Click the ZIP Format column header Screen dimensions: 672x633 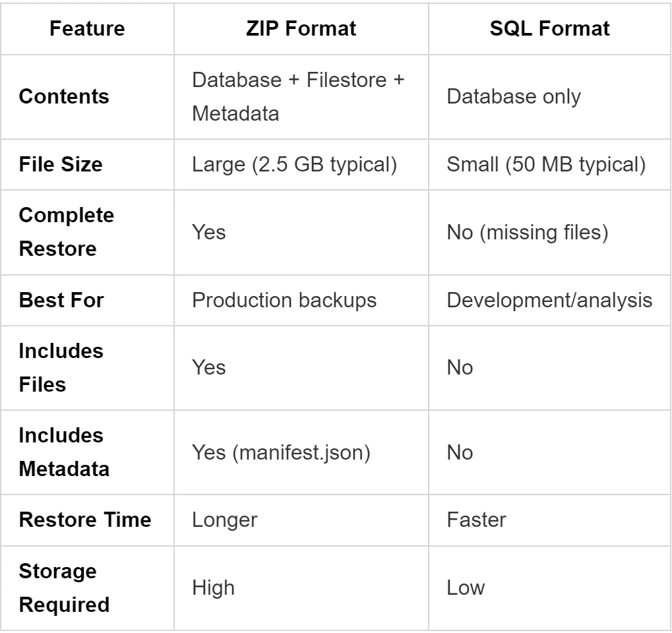tap(301, 29)
